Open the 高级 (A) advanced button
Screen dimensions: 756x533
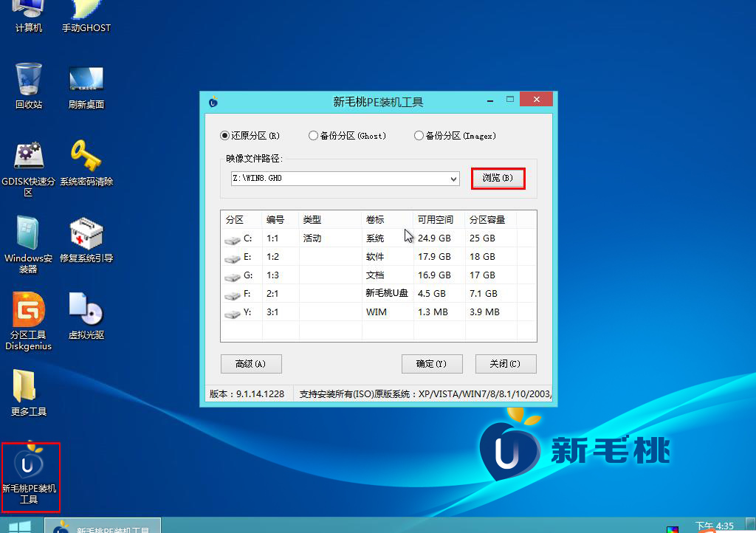[x=251, y=364]
